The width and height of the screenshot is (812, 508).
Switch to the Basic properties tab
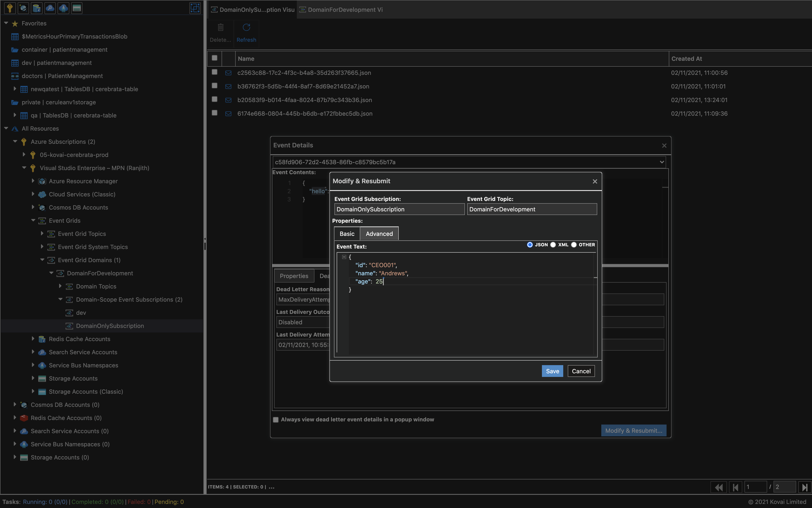point(347,234)
